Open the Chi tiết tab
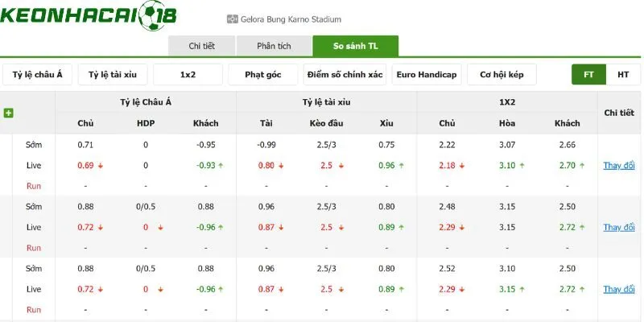Viewport: 644px width, 322px height. pos(202,46)
